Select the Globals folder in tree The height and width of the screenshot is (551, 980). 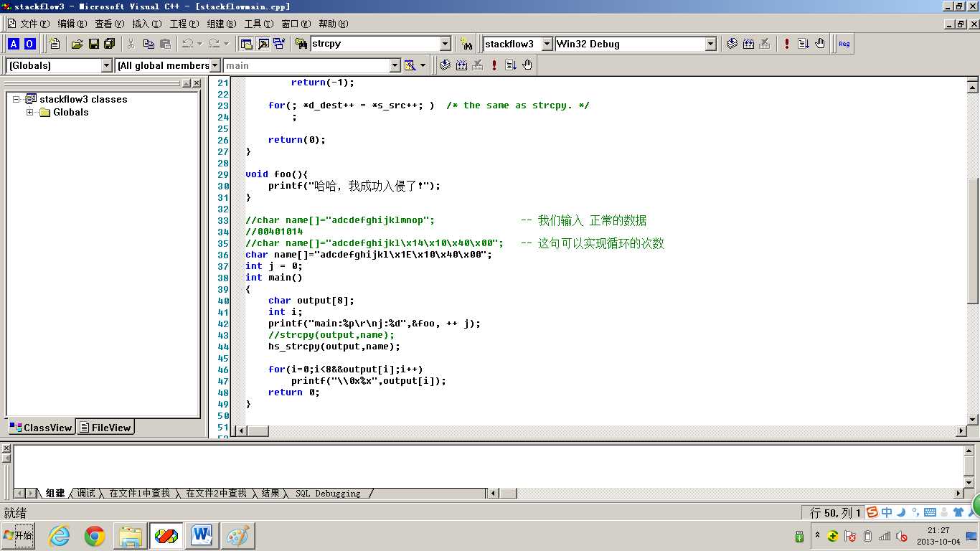click(71, 112)
